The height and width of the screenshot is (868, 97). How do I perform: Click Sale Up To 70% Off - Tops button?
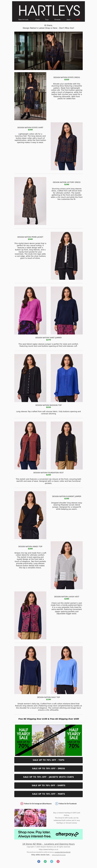[x=48, y=760]
